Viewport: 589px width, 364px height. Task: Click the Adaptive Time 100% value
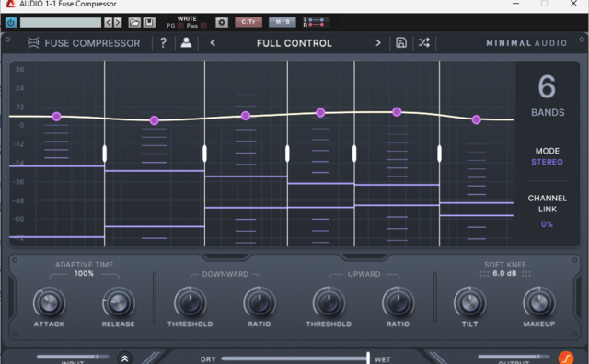[84, 274]
